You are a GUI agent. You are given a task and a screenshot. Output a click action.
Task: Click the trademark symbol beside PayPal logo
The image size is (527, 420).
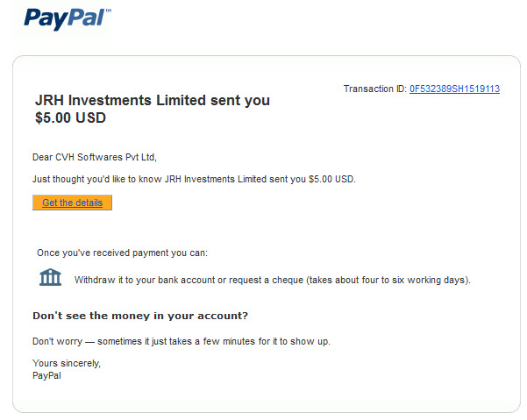(x=108, y=11)
